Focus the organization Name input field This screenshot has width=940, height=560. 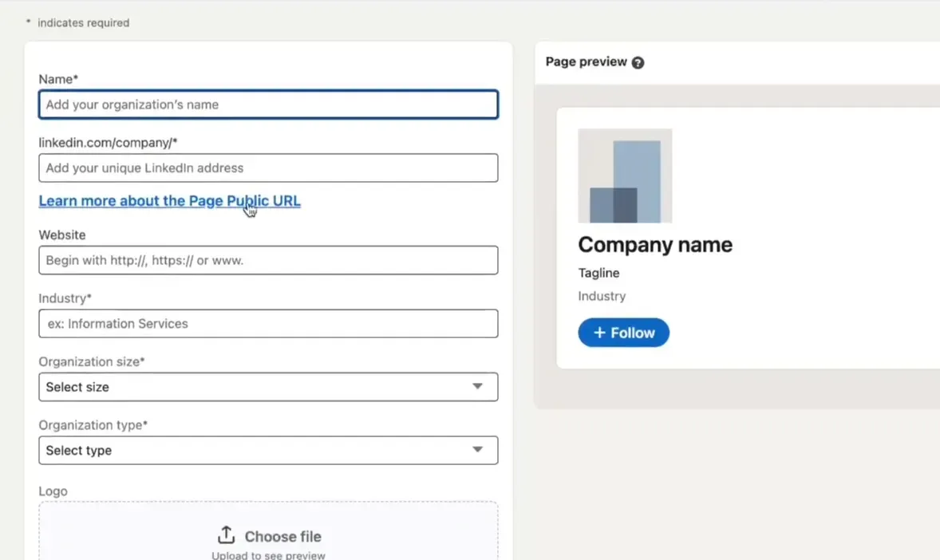268,105
